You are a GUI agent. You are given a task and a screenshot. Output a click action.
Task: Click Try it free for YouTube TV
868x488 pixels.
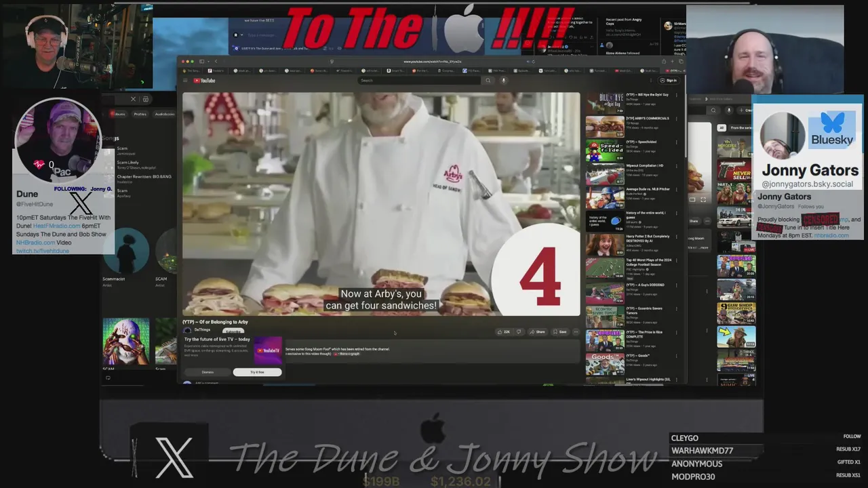[257, 372]
